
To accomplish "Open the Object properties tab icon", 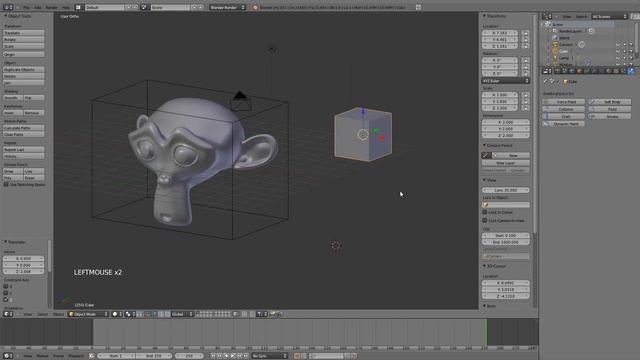I will 580,71.
